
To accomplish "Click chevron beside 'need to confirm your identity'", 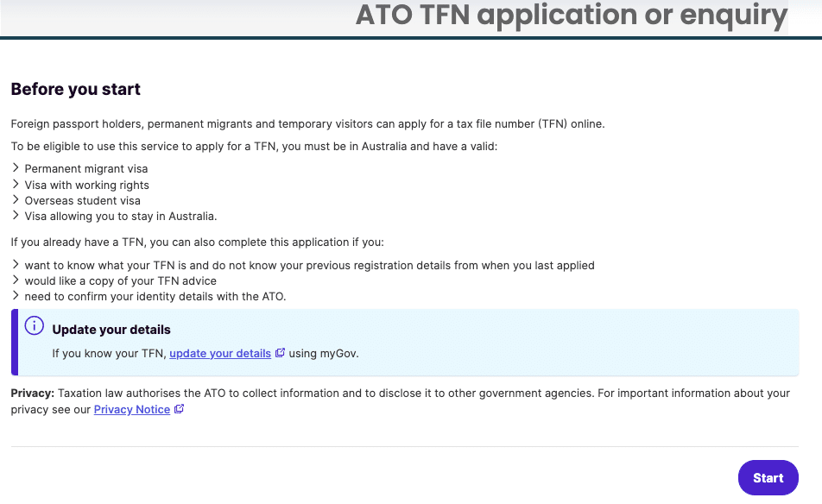I will 16,296.
